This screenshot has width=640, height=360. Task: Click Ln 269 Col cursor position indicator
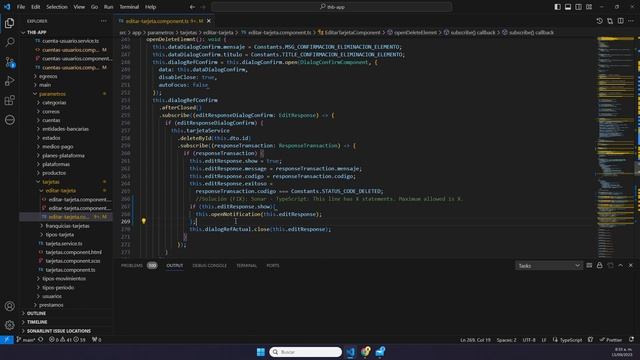476,340
